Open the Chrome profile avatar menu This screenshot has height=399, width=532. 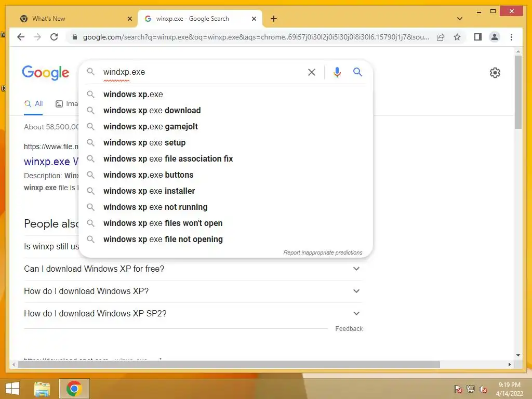(495, 37)
